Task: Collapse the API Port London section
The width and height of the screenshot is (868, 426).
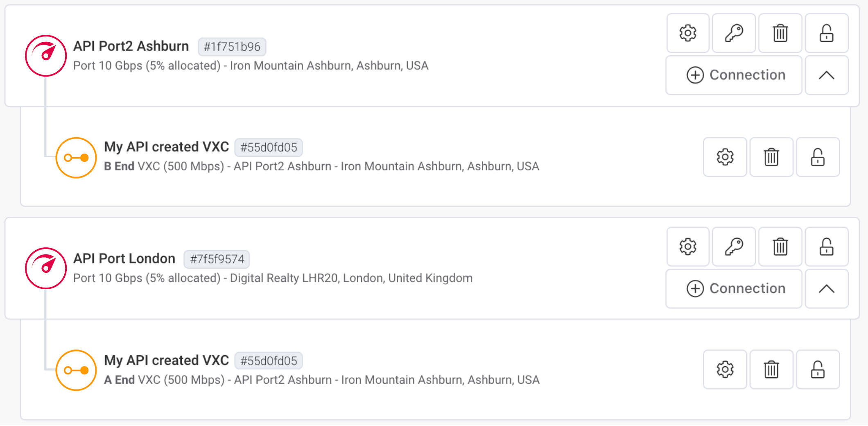Action: coord(827,289)
